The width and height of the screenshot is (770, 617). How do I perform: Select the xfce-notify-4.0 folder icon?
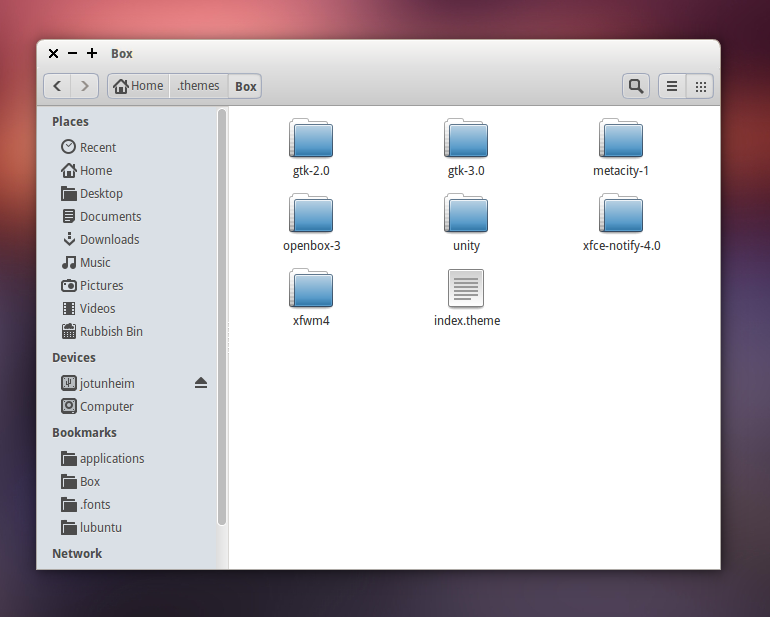click(621, 213)
